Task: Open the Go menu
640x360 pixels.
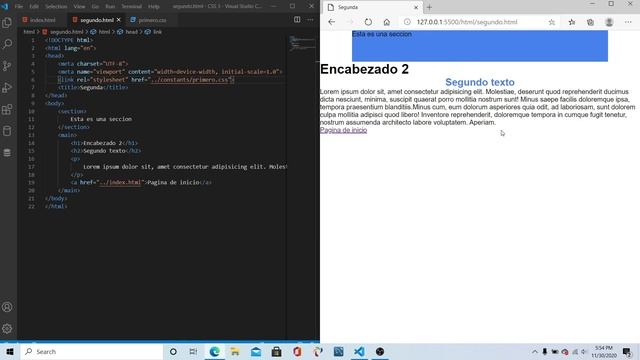Action: click(95, 7)
